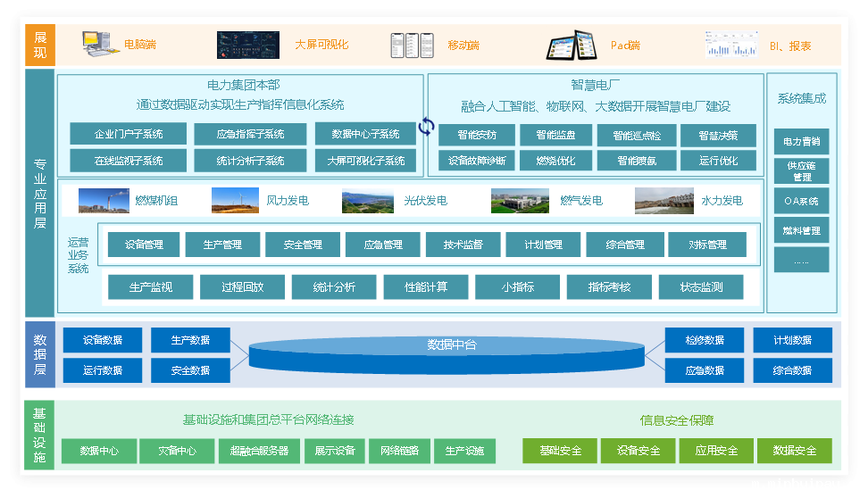This screenshot has width=868, height=498.
Task: Click the 大屏可视化 dashboard screen icon
Action: point(247,45)
